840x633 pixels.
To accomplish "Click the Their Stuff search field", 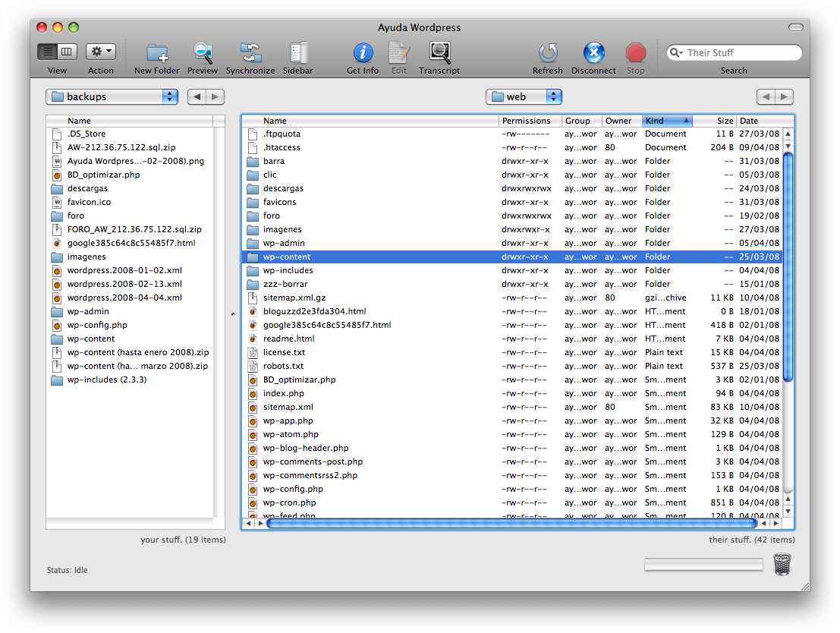I will [x=740, y=52].
